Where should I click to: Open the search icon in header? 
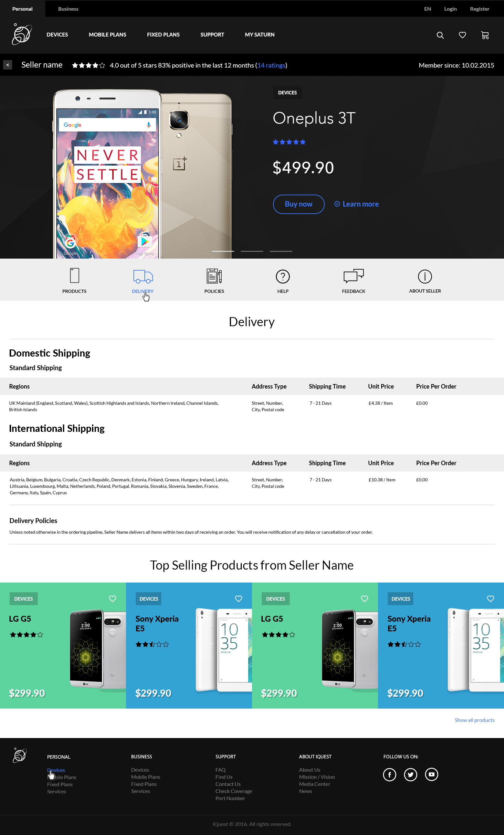(x=440, y=35)
